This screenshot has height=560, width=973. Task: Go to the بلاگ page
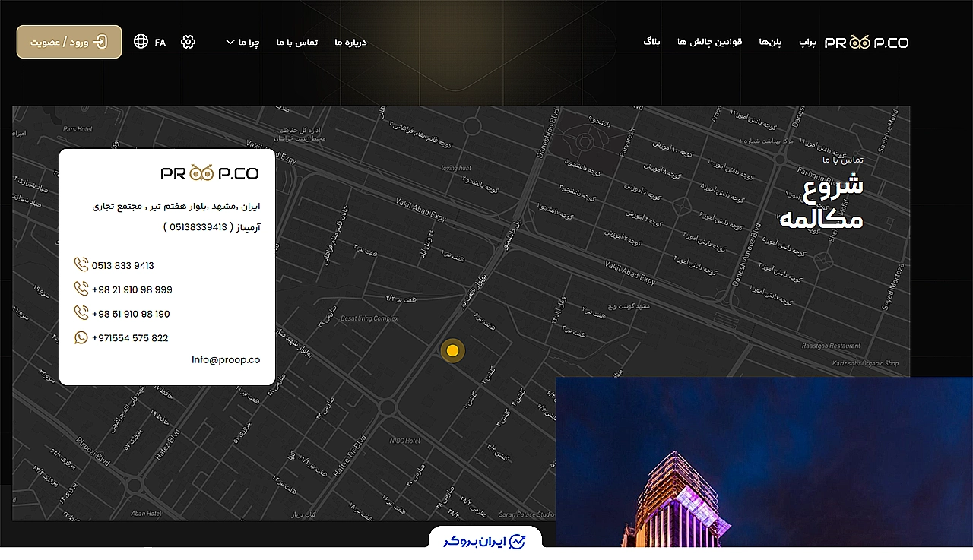pos(652,41)
